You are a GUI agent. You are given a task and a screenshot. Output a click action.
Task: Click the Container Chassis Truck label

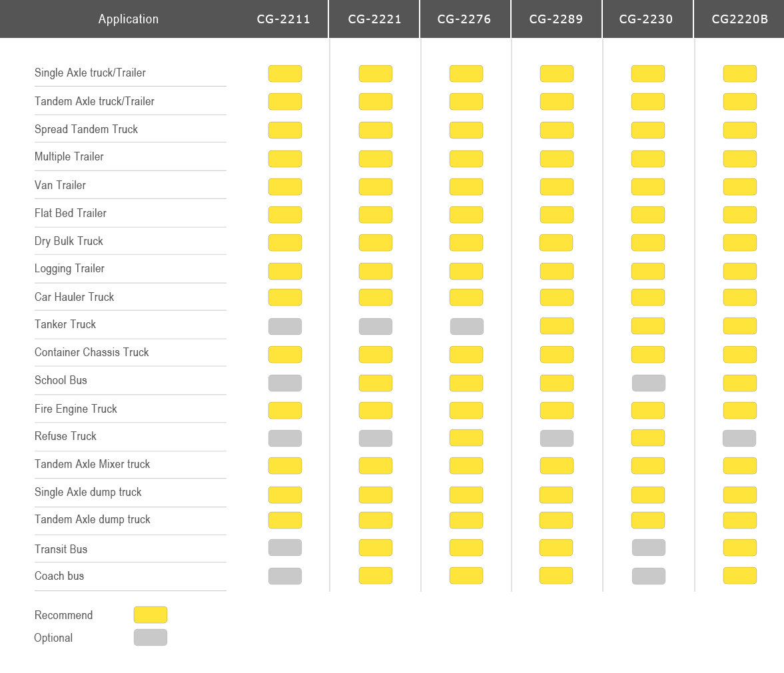(91, 353)
